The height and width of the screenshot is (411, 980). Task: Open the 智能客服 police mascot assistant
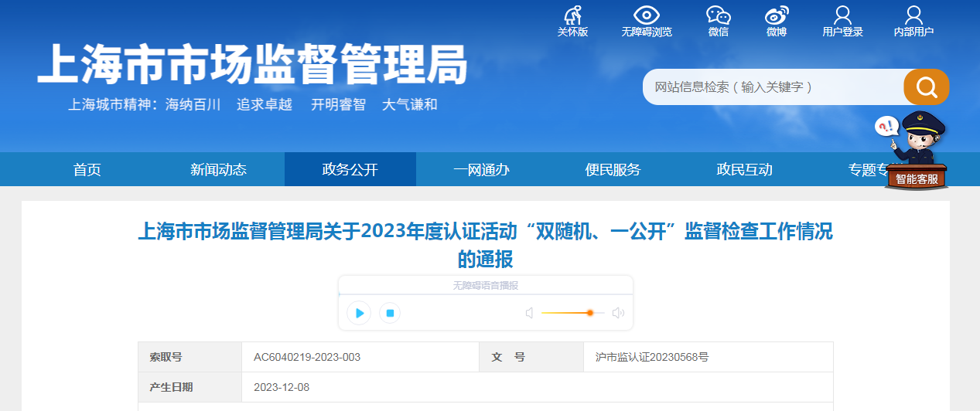(x=916, y=151)
